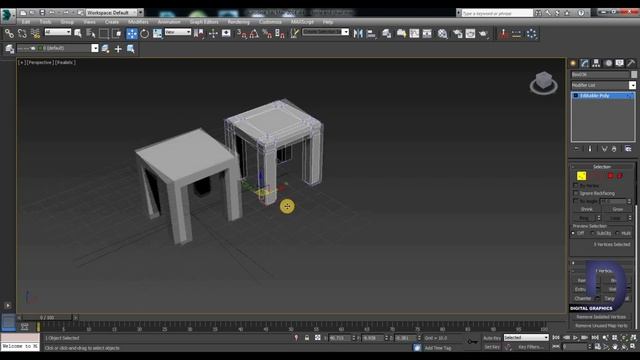Image resolution: width=640 pixels, height=360 pixels.
Task: Click the Unlink Selection tool
Action: [x=22, y=33]
